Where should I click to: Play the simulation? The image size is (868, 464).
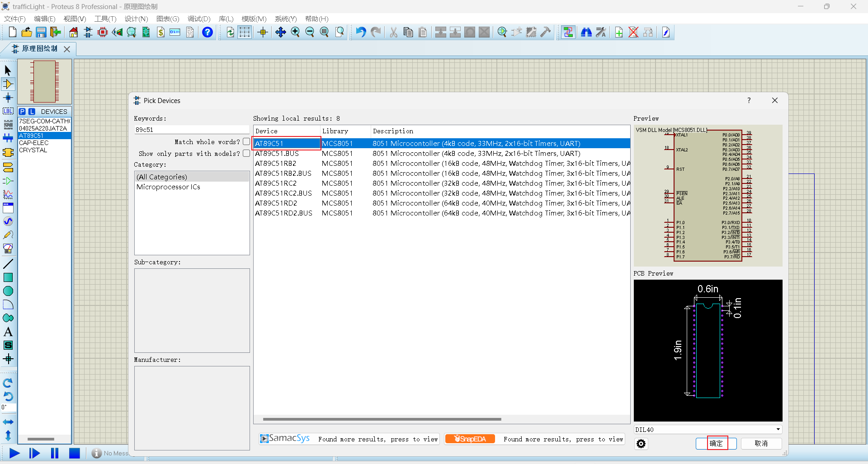coord(14,453)
